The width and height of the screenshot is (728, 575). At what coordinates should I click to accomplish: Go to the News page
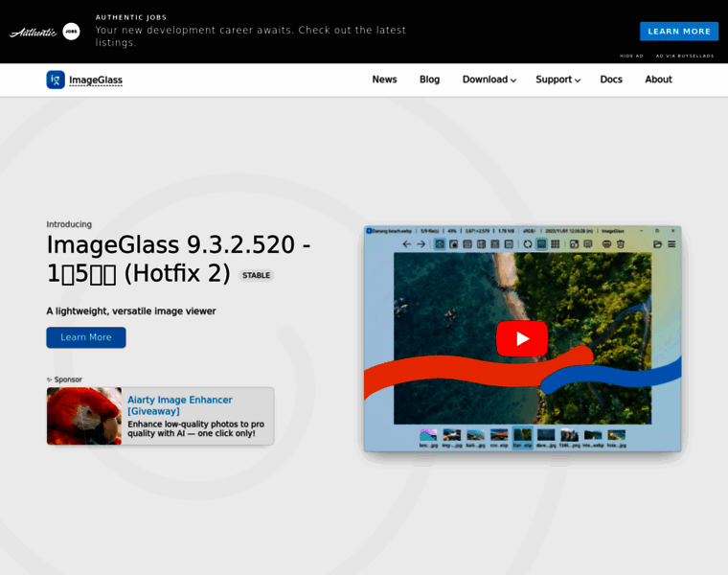384,80
